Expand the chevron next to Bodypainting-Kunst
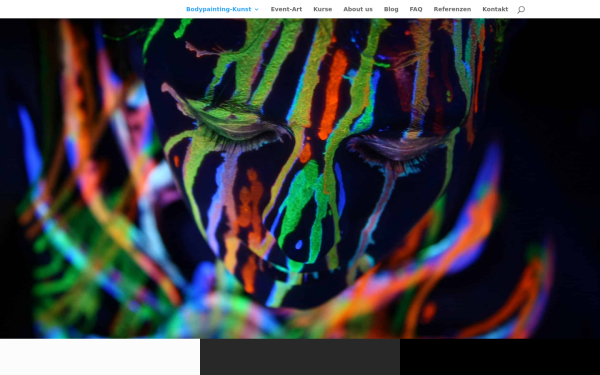This screenshot has height=375, width=600. [x=256, y=10]
